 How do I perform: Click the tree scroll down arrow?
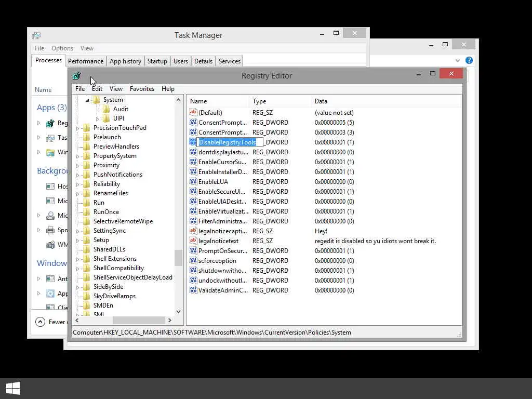coord(179,312)
